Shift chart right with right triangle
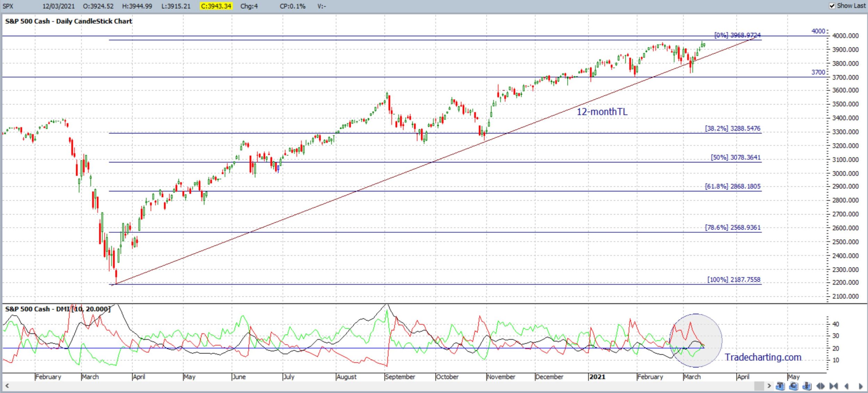The height and width of the screenshot is (393, 868). 861,386
